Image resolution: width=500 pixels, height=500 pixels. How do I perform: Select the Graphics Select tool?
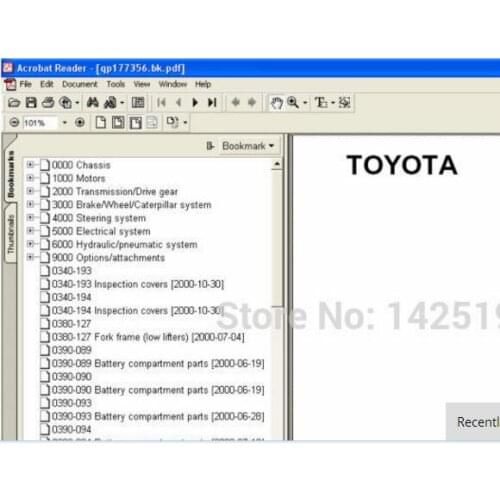[x=344, y=102]
